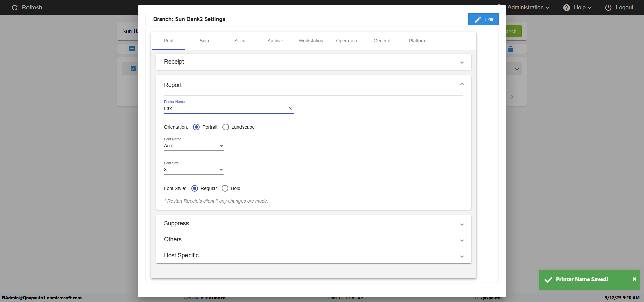This screenshot has width=644, height=302.
Task: Dismiss the Printer Name Saved notification
Action: [634, 279]
